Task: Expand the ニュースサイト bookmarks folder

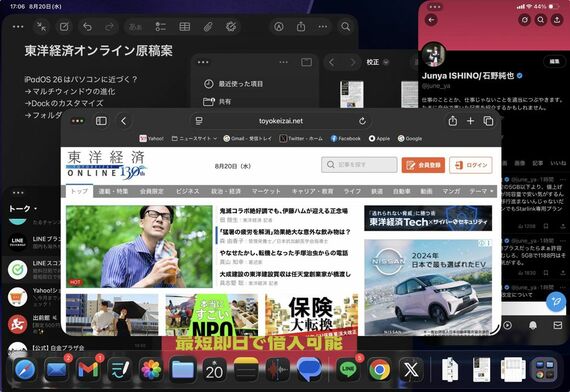Action: [x=194, y=139]
